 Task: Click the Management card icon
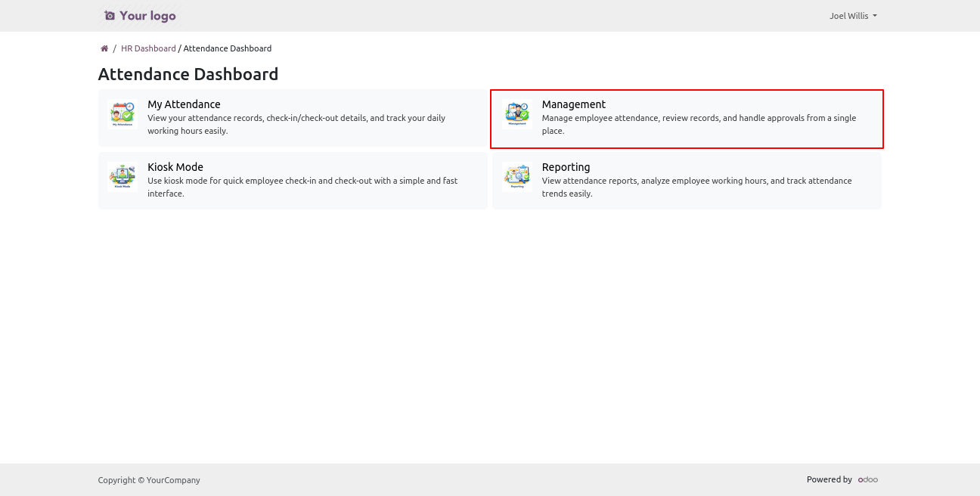(x=516, y=113)
